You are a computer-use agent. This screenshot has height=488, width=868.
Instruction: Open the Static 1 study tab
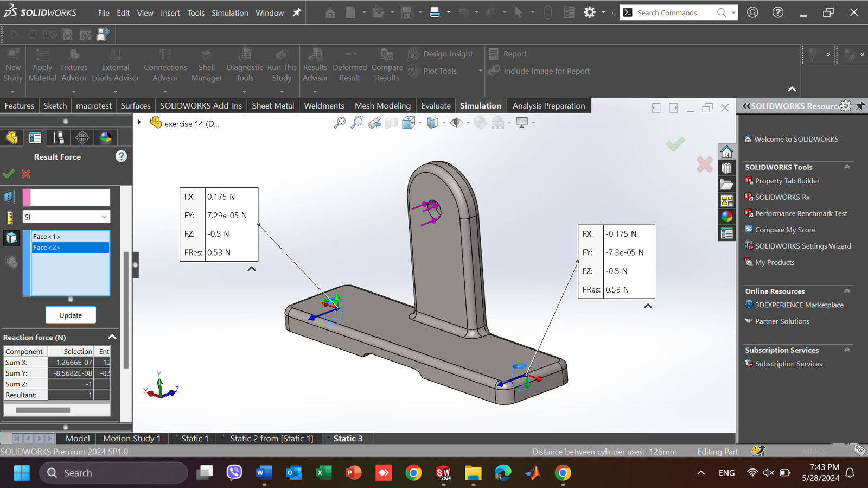pyautogui.click(x=194, y=439)
